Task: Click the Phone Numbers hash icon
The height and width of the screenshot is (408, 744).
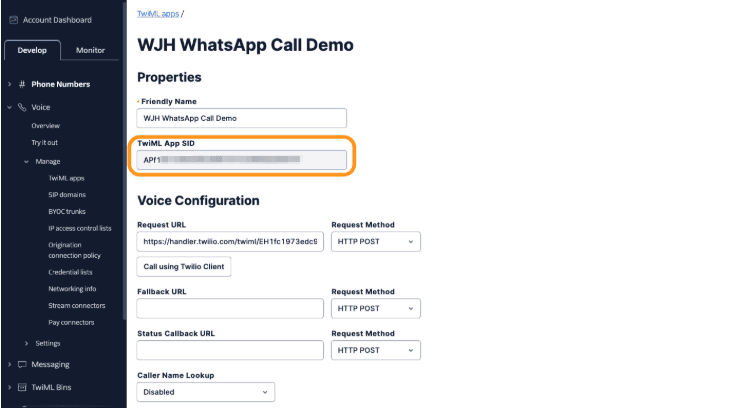Action: 22,84
